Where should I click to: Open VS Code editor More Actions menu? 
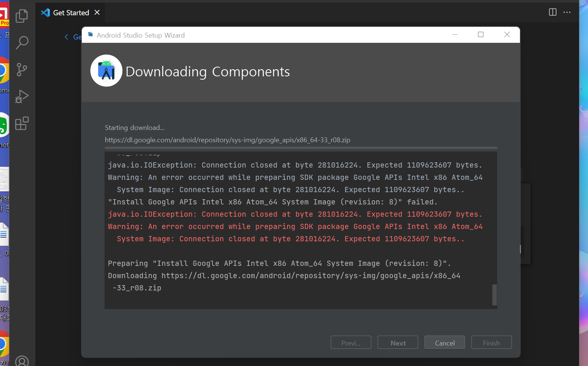click(x=567, y=12)
